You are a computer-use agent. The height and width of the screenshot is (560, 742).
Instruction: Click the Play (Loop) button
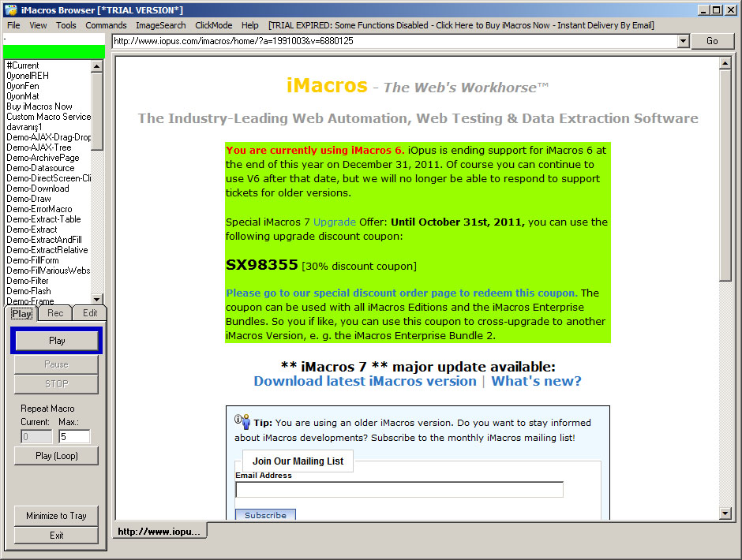point(57,456)
